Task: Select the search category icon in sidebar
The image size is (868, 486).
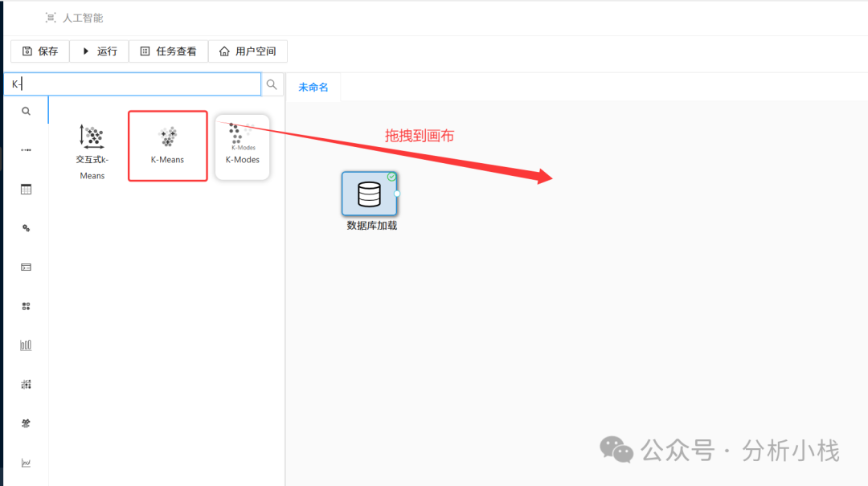Action: (x=26, y=112)
